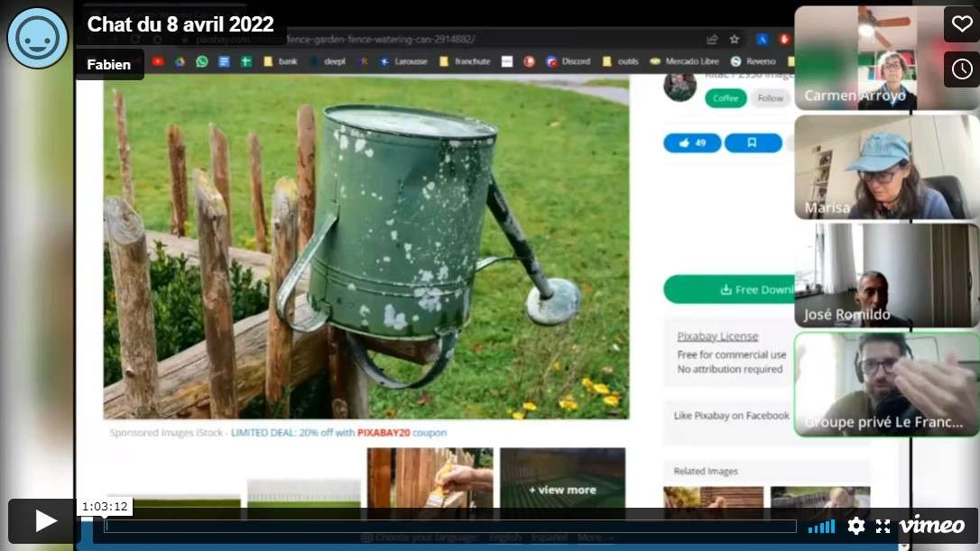Open the Vimeo settings gear
Viewport: 980px width, 551px height.
point(856,526)
